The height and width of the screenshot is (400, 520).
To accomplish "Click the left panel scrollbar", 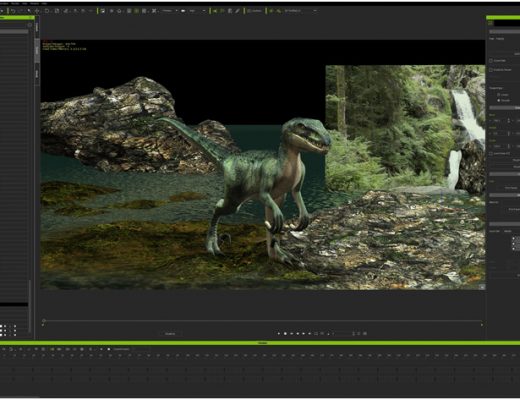I will tap(30, 305).
